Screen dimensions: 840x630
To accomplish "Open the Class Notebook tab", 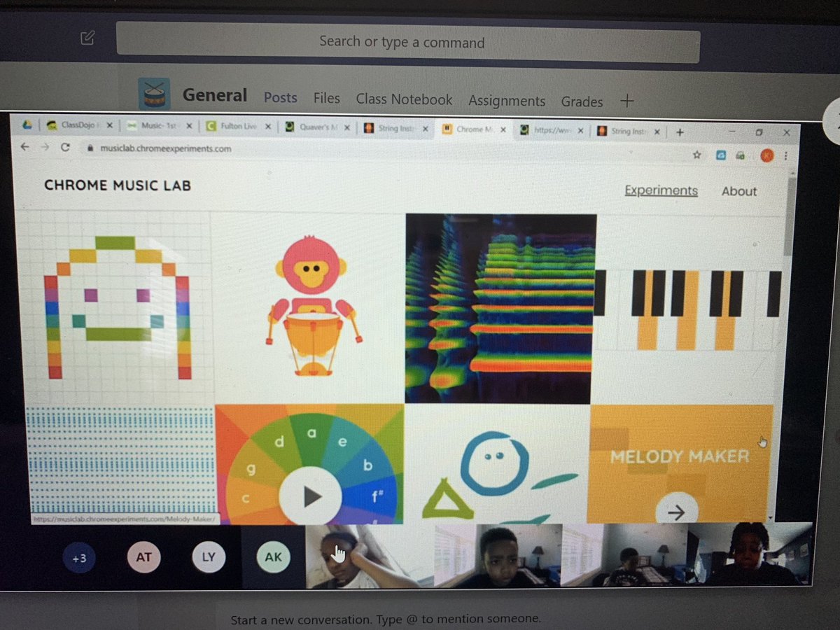I will [x=404, y=99].
